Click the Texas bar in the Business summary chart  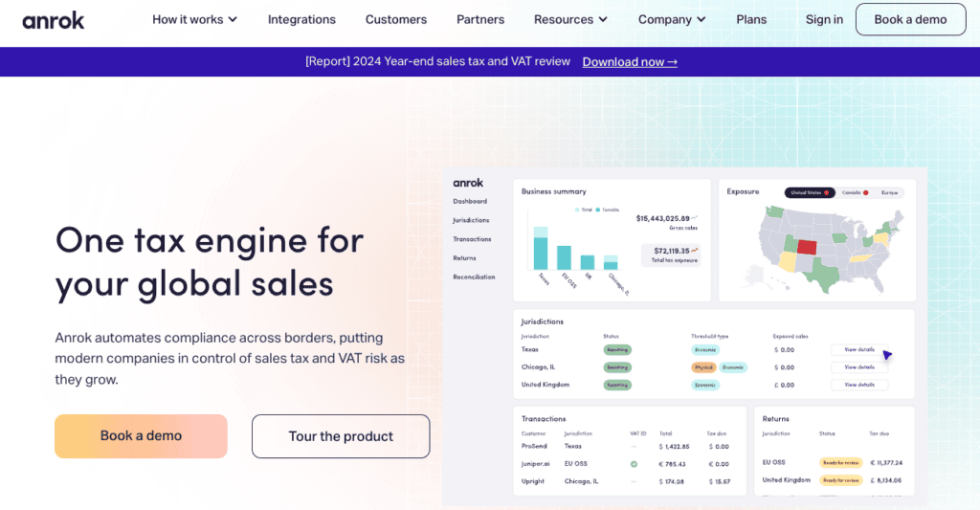pyautogui.click(x=540, y=249)
